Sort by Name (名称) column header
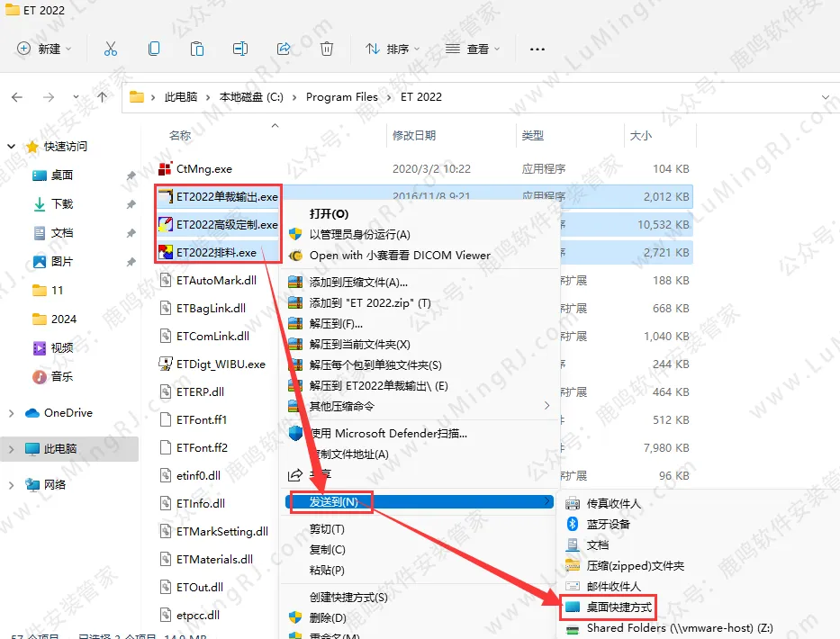This screenshot has width=840, height=639. (180, 136)
